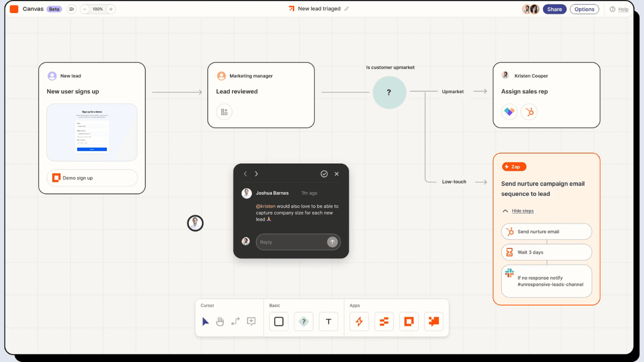
Task: Insert an Interfaces app from the toolbar
Action: tap(409, 321)
